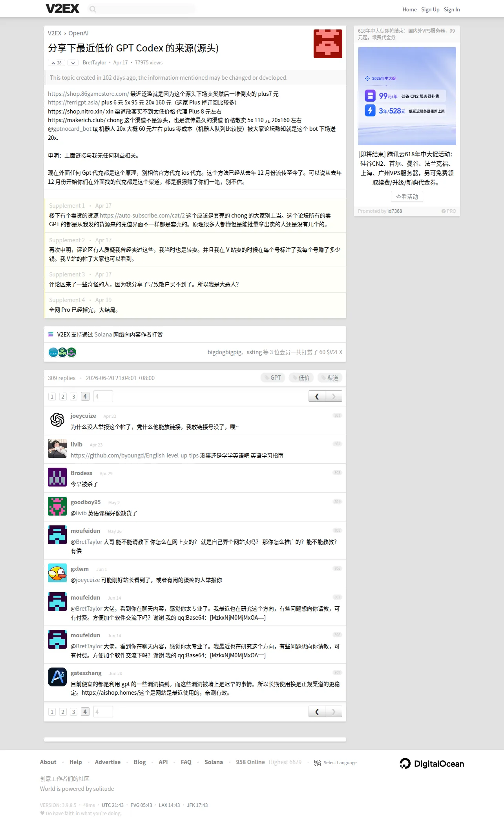This screenshot has width=504, height=825.
Task: Open the English-level-up-tips GitHub link
Action: (135, 456)
